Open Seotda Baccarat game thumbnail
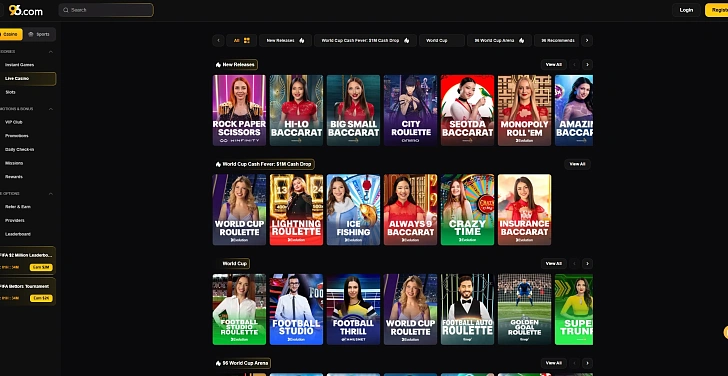 [468, 110]
